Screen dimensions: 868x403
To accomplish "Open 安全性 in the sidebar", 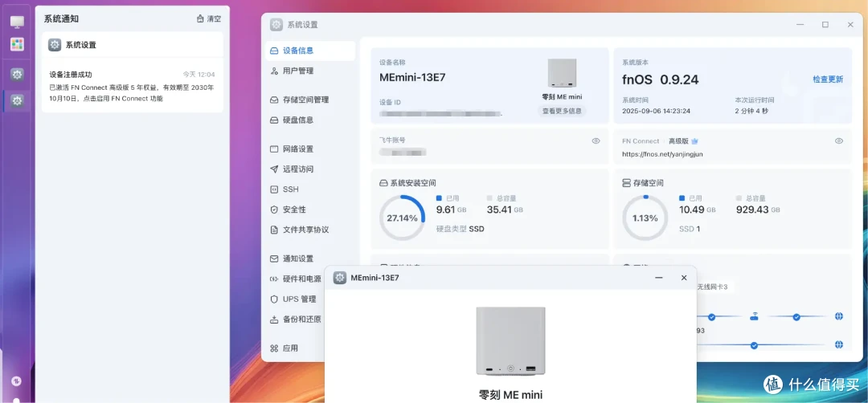I will (310, 210).
